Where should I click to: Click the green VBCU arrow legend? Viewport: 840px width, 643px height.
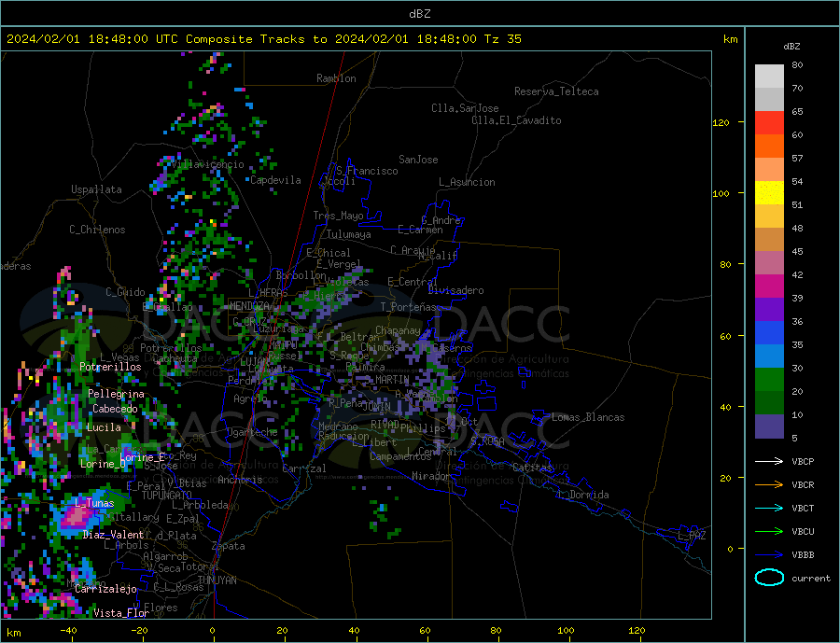769,532
